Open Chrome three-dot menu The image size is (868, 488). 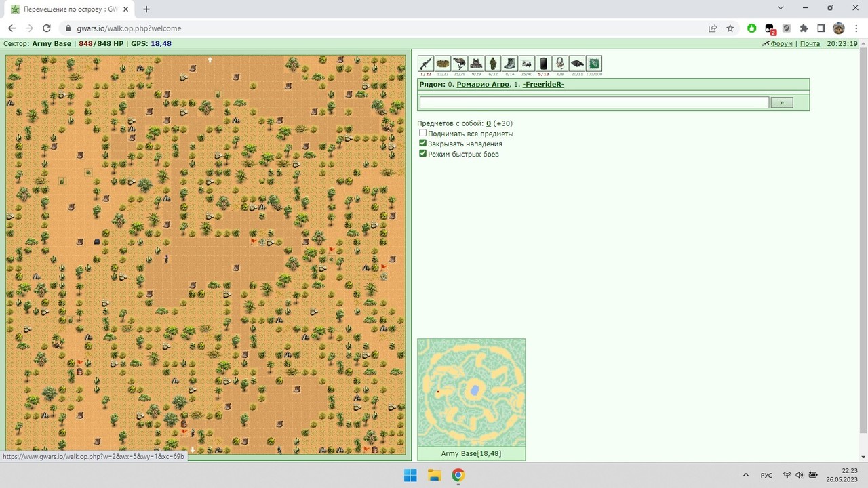(x=856, y=28)
